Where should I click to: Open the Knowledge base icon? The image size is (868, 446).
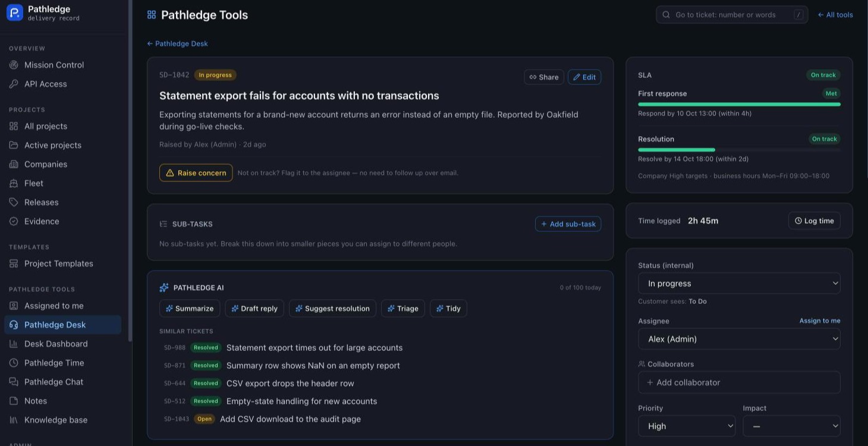pos(14,420)
